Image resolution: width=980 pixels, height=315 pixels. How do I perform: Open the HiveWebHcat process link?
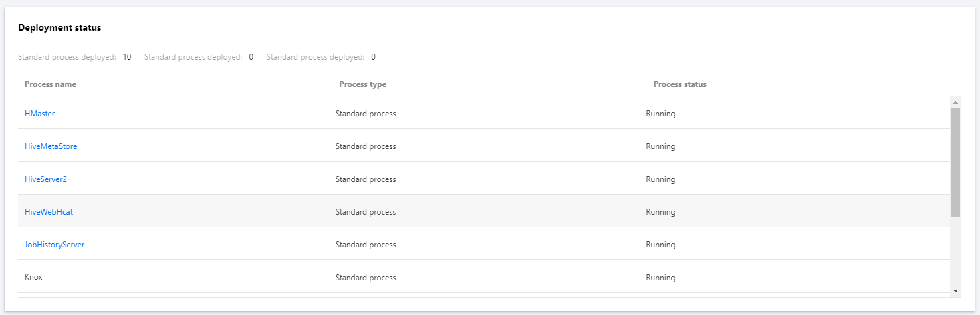(x=49, y=212)
